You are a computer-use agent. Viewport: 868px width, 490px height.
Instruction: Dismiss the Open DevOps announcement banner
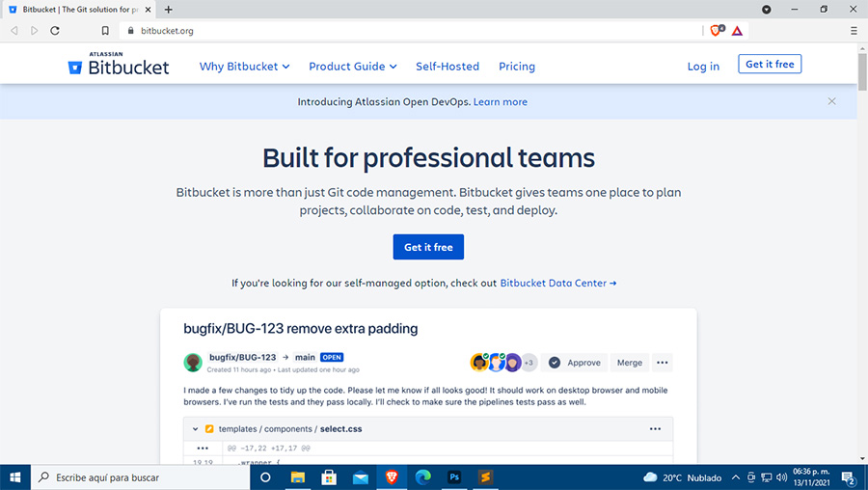pyautogui.click(x=831, y=101)
